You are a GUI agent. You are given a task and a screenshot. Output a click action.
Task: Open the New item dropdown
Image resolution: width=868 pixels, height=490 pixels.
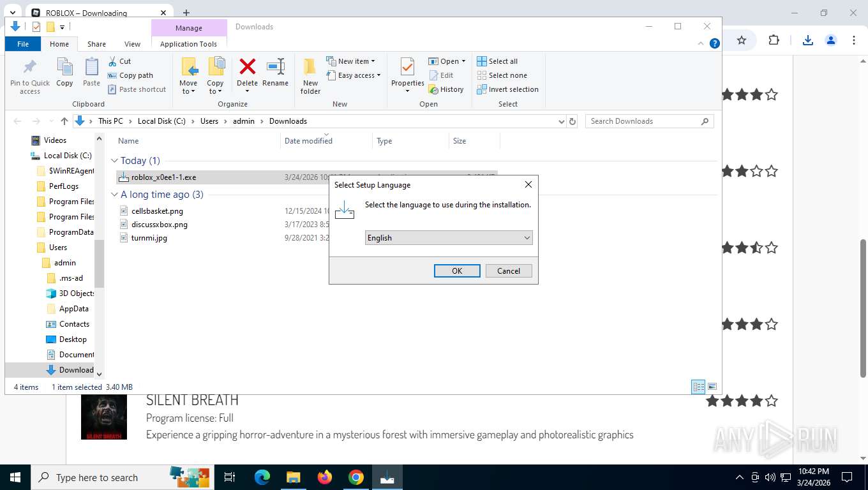351,61
